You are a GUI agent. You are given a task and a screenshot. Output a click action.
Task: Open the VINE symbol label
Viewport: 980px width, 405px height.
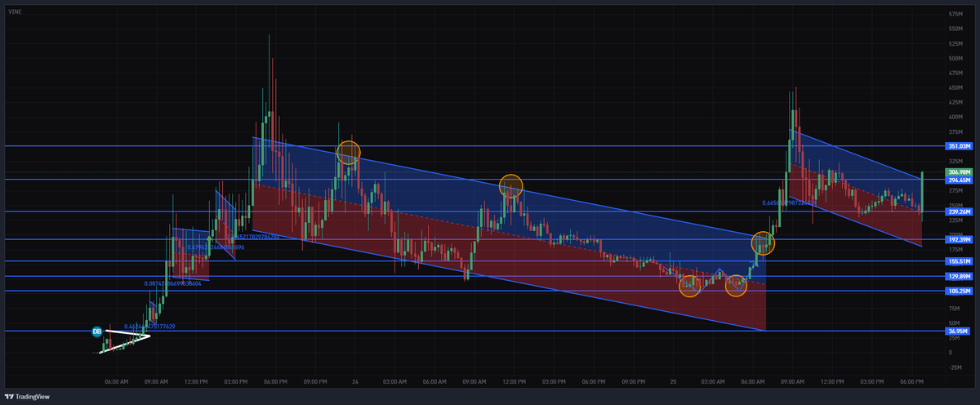(13, 14)
